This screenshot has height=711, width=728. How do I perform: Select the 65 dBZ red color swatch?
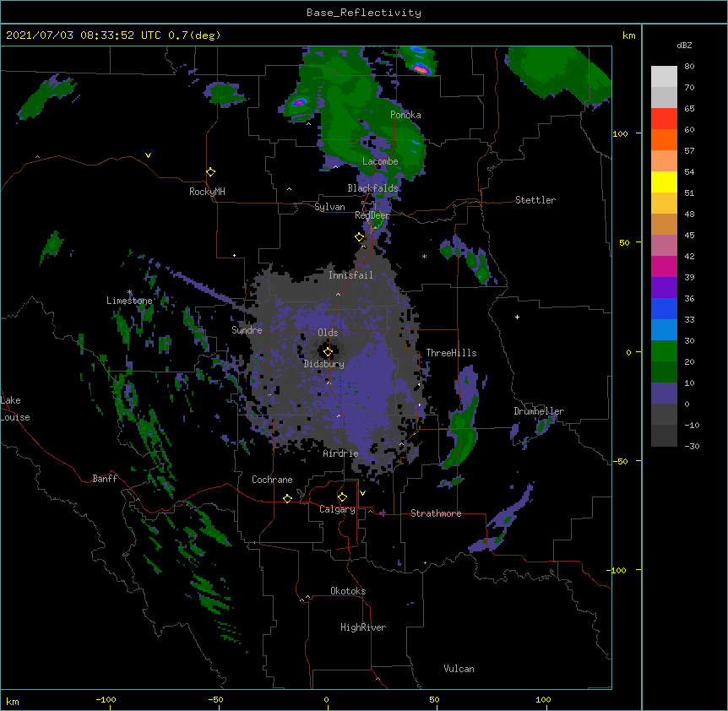point(664,119)
